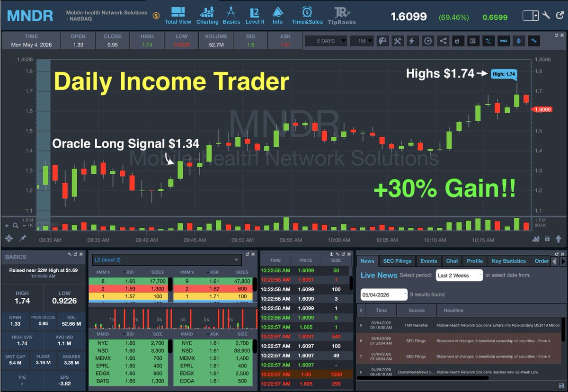Switch to the SEC Filings tab

pyautogui.click(x=398, y=261)
